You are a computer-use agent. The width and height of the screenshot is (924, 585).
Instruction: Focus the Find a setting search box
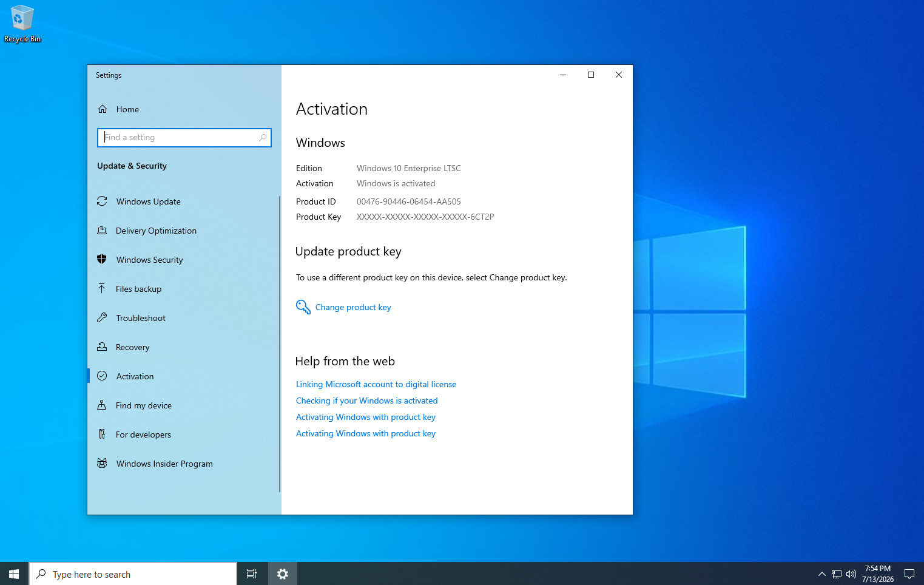tap(184, 138)
